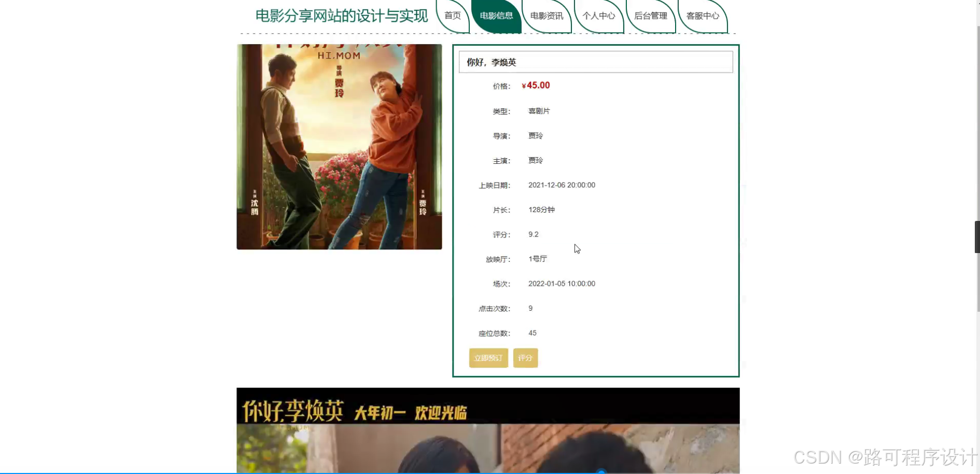Click the 价格 label
Image resolution: width=980 pixels, height=474 pixels.
coord(501,87)
